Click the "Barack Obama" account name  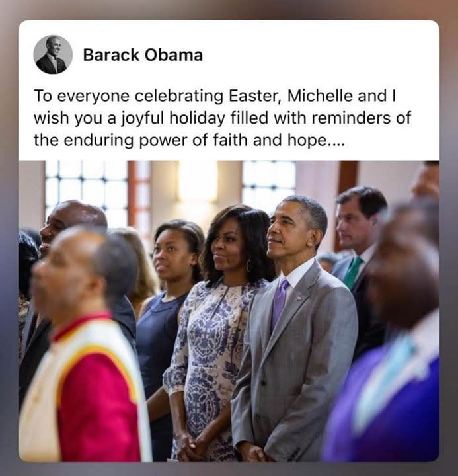143,55
